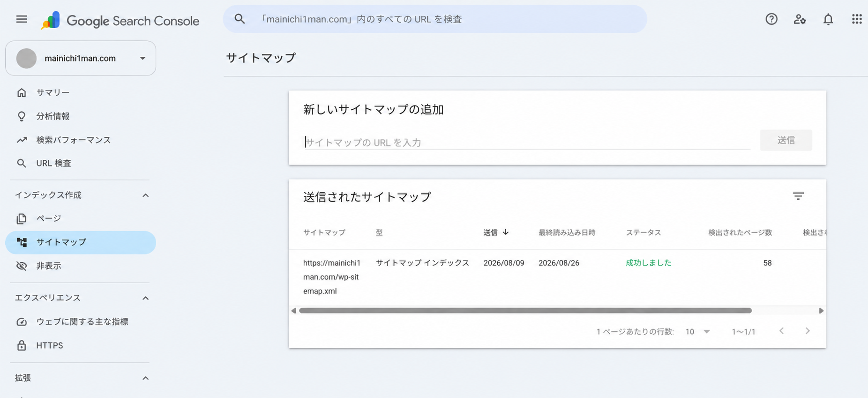Open the mainichi1man.com property dropdown
Image resolution: width=868 pixels, height=398 pixels.
pos(81,58)
